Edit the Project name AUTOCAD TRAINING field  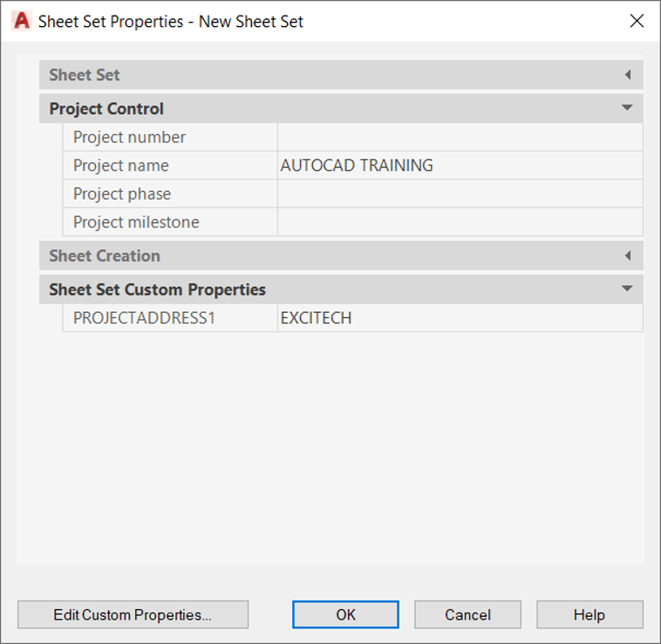click(460, 166)
